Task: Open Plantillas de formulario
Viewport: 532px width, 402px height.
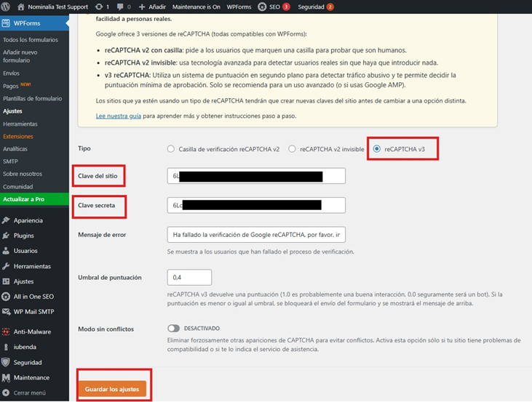Action: [33, 99]
